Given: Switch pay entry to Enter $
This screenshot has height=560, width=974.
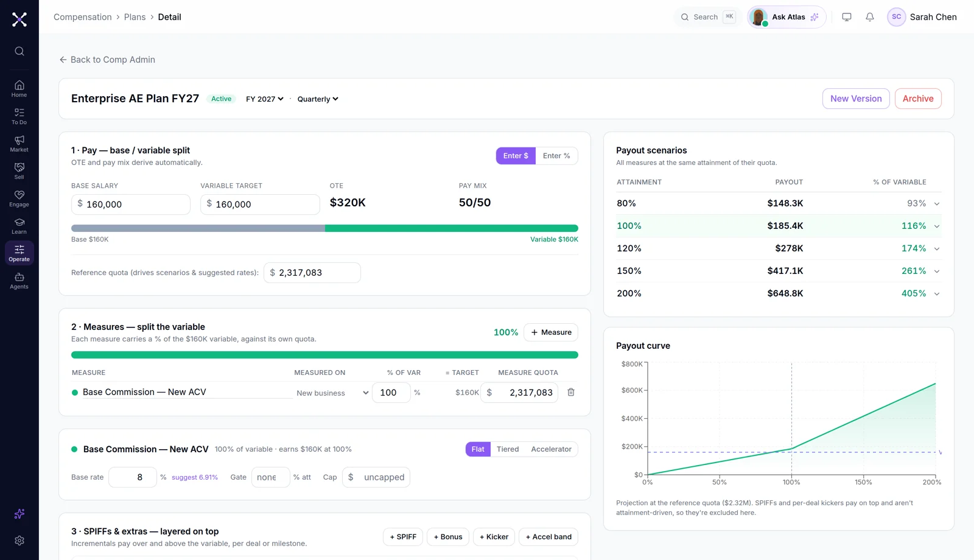Looking at the screenshot, I should (516, 156).
